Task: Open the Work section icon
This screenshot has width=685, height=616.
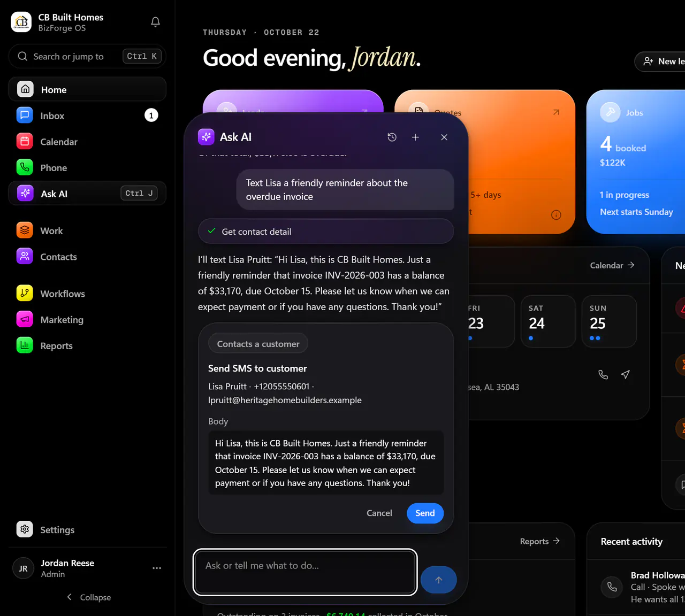Action: tap(25, 230)
